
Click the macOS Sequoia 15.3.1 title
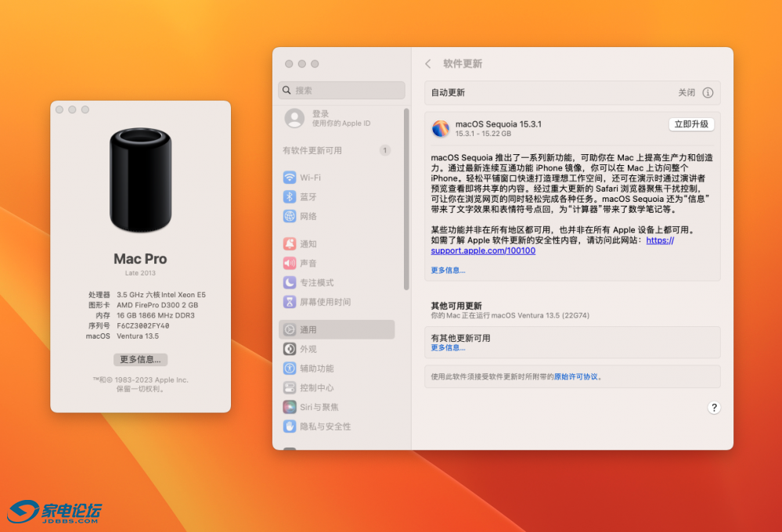point(498,124)
